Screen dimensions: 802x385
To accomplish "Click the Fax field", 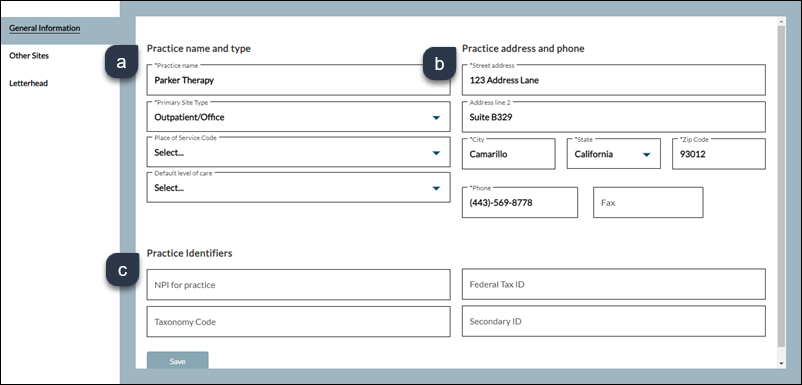I will (648, 202).
